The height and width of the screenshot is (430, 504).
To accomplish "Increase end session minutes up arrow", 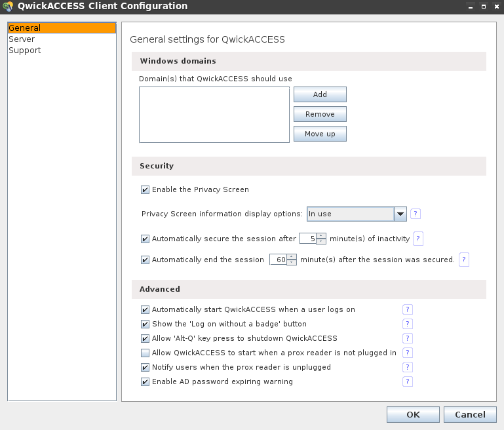I will 291,257.
